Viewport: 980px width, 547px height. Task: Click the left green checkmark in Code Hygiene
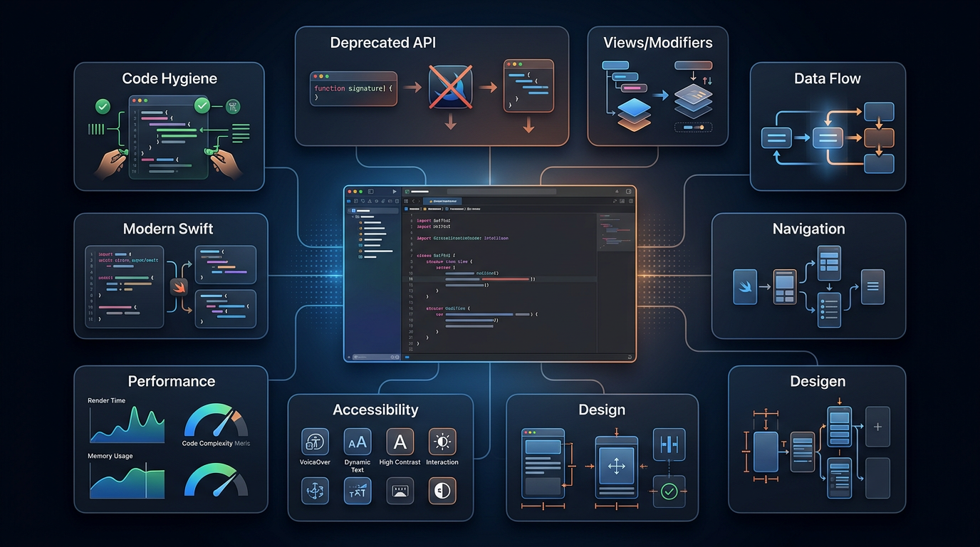tap(103, 107)
